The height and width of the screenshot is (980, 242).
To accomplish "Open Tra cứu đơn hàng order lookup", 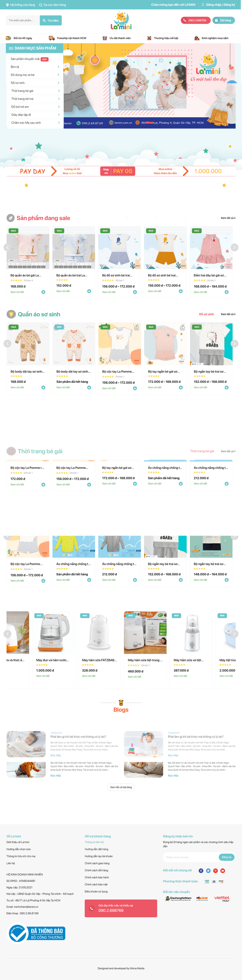I will [x=52, y=5].
